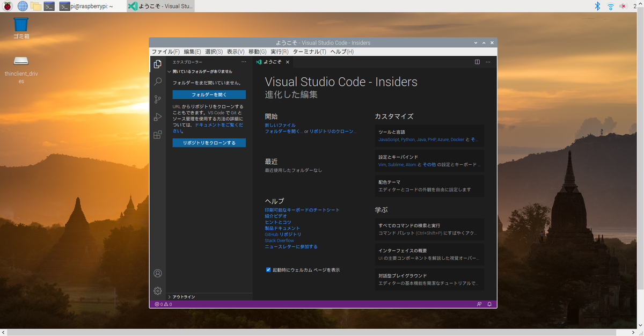
Task: Open the 配色テーマ card
Action: coord(429,186)
